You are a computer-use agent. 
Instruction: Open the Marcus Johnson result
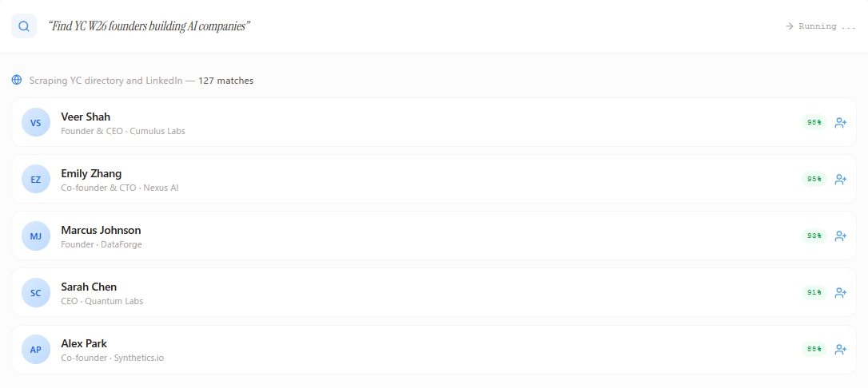click(101, 230)
